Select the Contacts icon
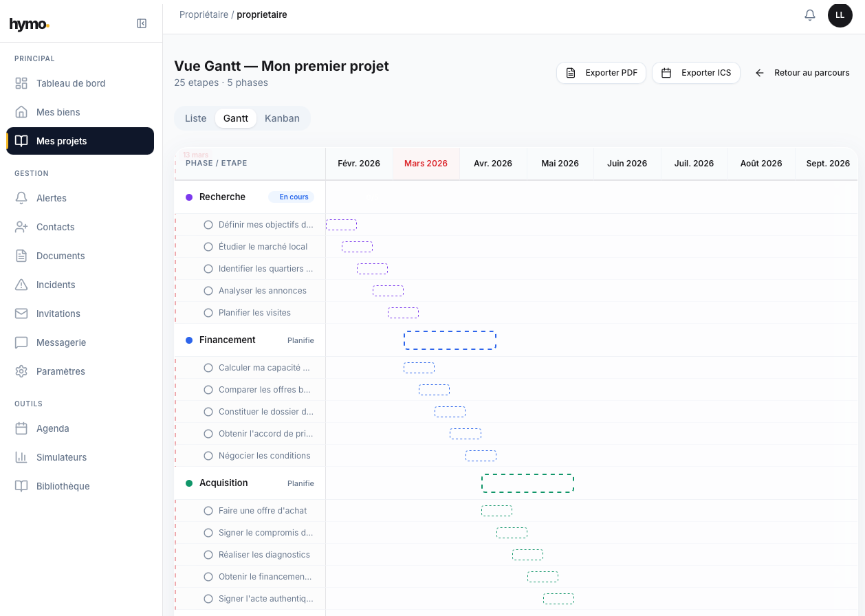 21,227
